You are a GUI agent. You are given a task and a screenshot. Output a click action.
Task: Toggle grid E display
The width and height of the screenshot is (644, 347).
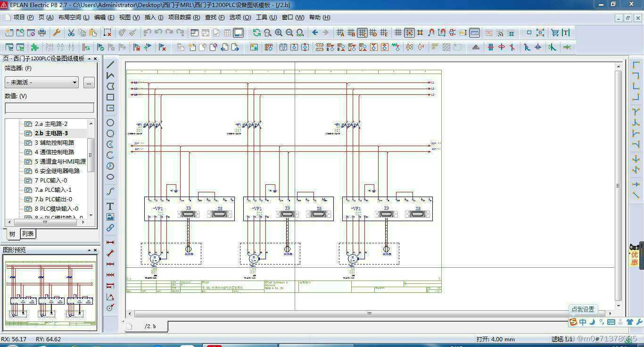pyautogui.click(x=384, y=33)
